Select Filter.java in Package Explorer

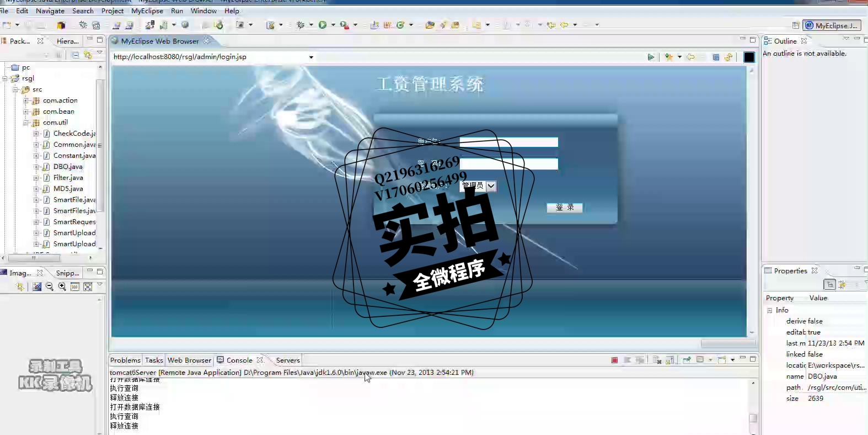click(68, 178)
